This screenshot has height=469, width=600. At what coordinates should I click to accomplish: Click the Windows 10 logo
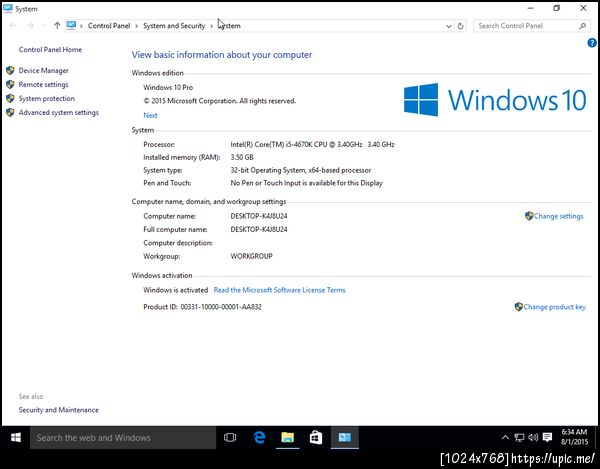(495, 100)
